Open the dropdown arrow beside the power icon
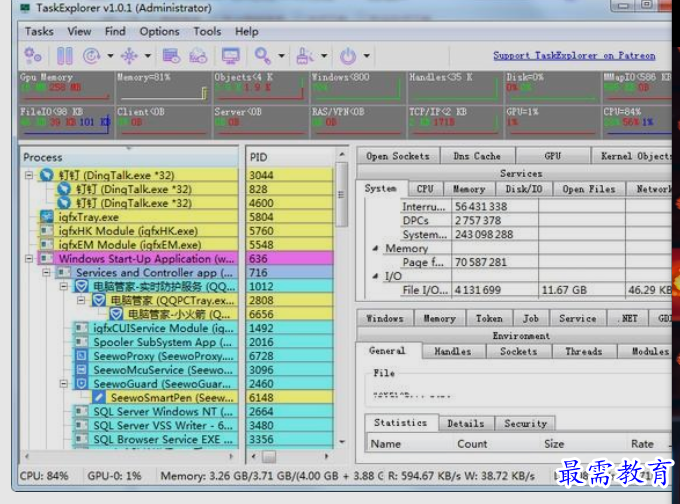Screen dimensions: 680x504 click(366, 56)
